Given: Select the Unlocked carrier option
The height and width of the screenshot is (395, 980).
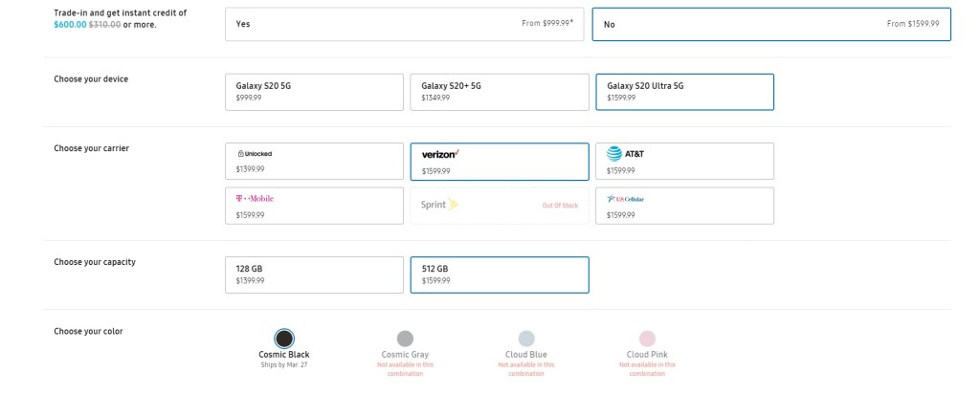Looking at the screenshot, I should (x=314, y=161).
